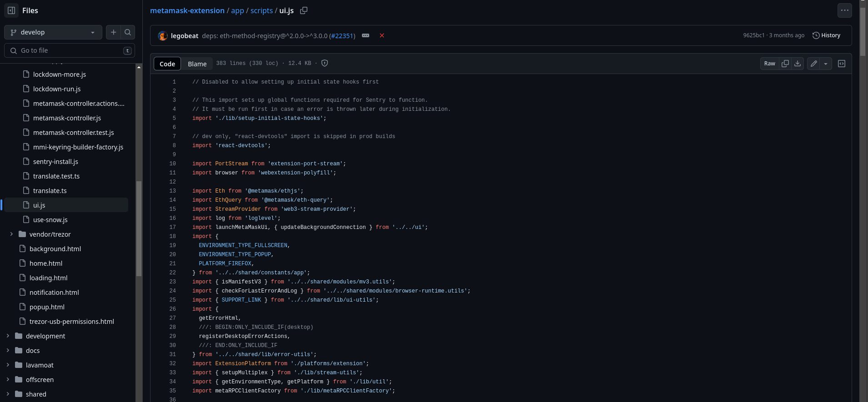Open file search magnifier button

[x=128, y=32]
